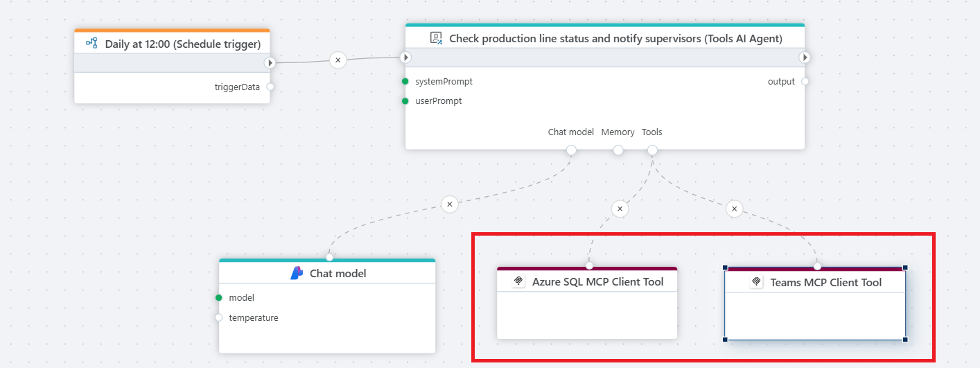980x368 pixels.
Task: Click the AI Agent's output arrow port
Action: 804,58
